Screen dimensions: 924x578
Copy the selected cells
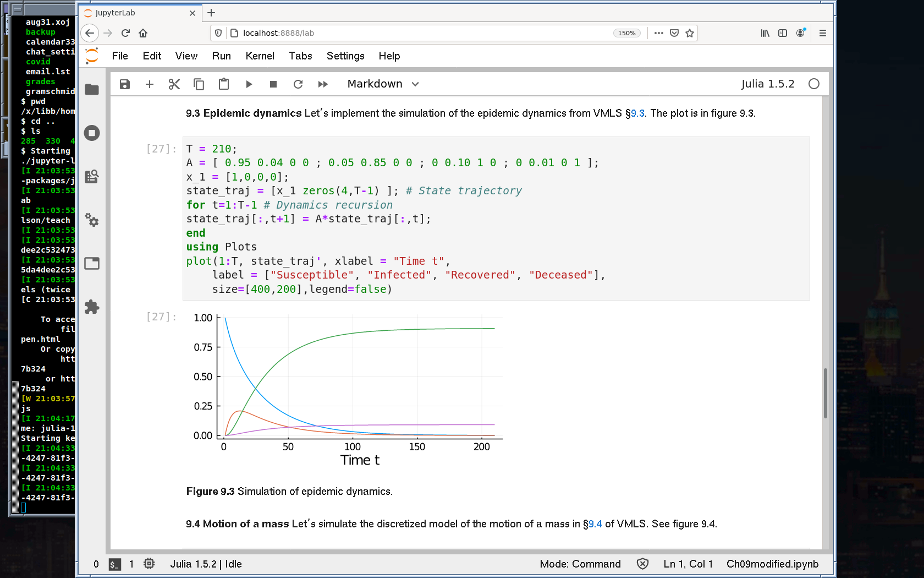point(199,84)
